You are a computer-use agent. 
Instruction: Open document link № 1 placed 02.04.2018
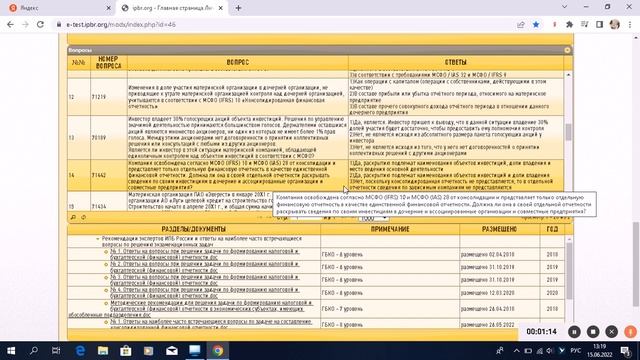click(204, 254)
